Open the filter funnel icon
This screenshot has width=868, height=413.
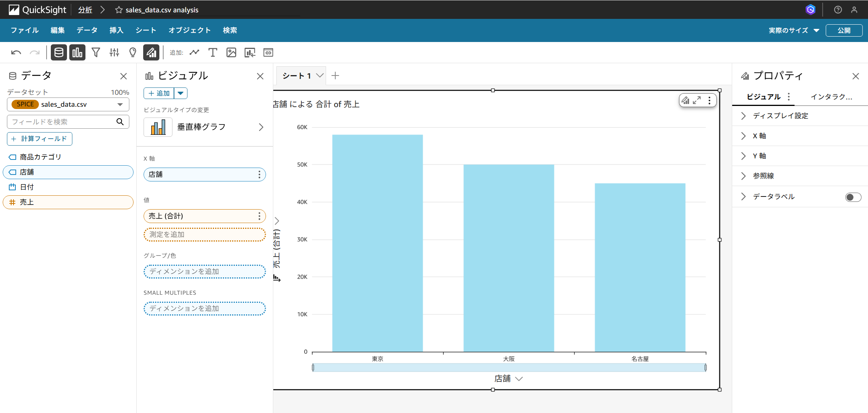(x=96, y=52)
